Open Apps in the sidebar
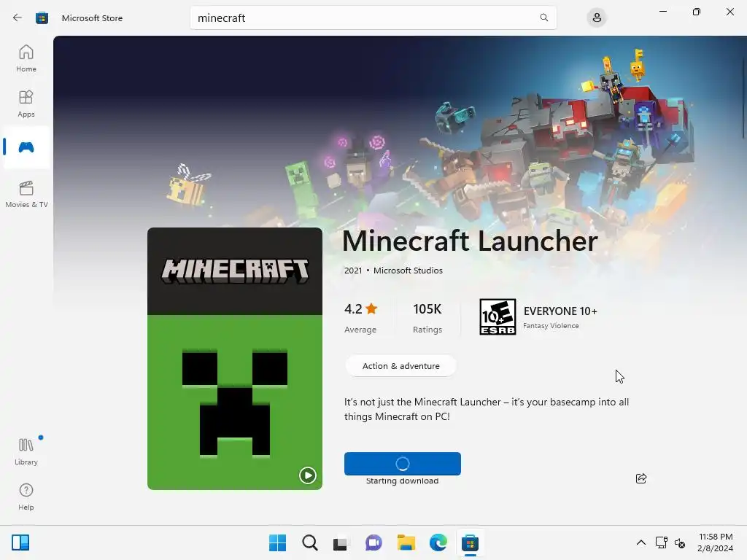Viewport: 747px width, 560px height. pyautogui.click(x=26, y=104)
